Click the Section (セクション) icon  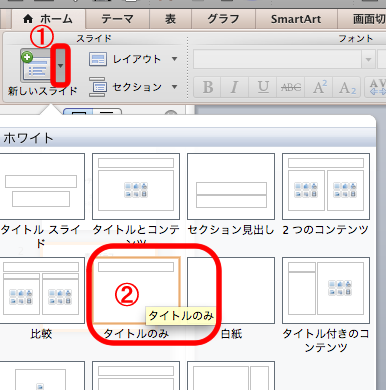pyautogui.click(x=98, y=87)
